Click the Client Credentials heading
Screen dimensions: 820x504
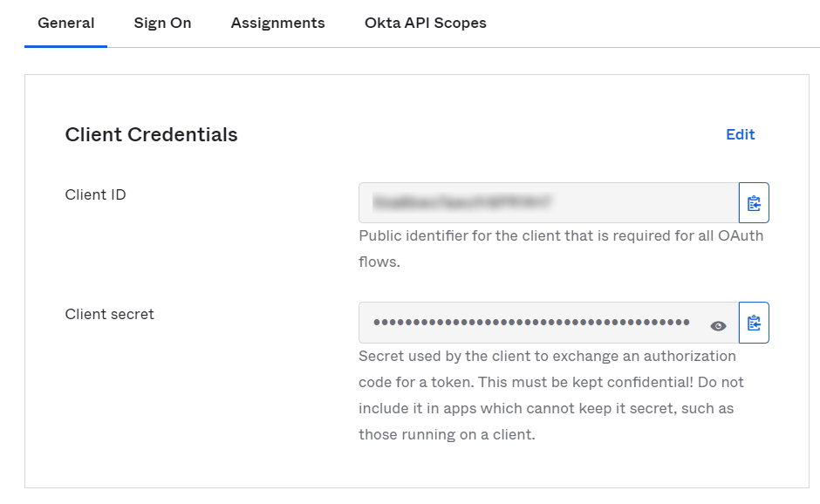[151, 134]
